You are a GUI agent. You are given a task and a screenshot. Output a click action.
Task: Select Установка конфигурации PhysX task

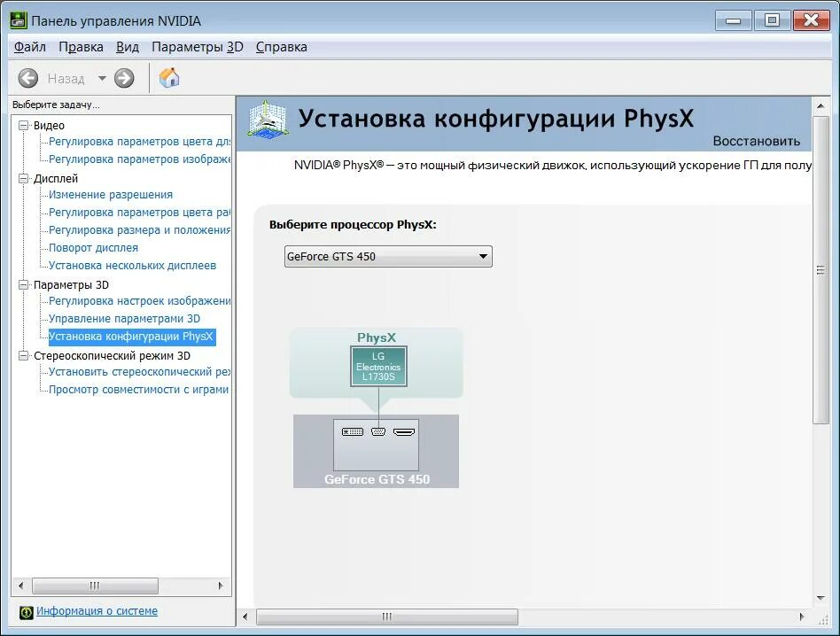pyautogui.click(x=132, y=337)
